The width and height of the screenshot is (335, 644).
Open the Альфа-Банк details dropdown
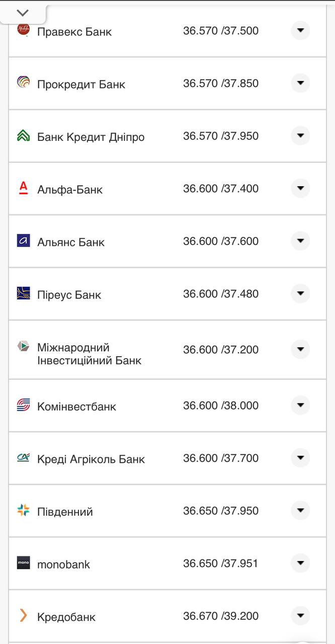300,188
